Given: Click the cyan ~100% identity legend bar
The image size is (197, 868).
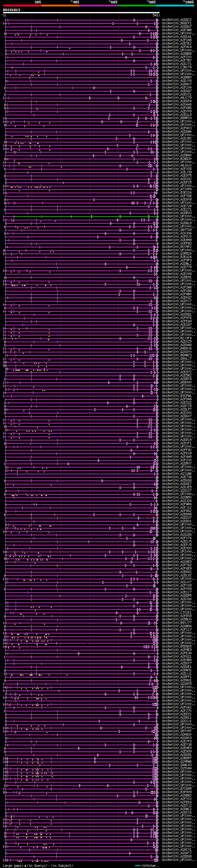Looking at the screenshot, I should click(175, 6).
